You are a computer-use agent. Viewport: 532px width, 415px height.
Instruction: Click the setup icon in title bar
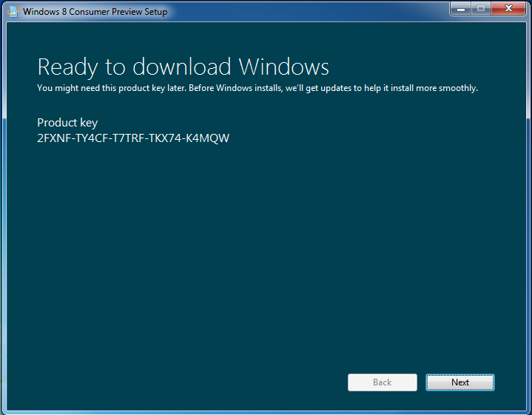13,11
